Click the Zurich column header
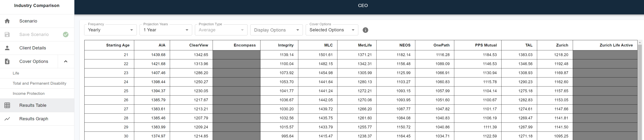Image resolution: width=644 pixels, height=140 pixels. pos(555,45)
